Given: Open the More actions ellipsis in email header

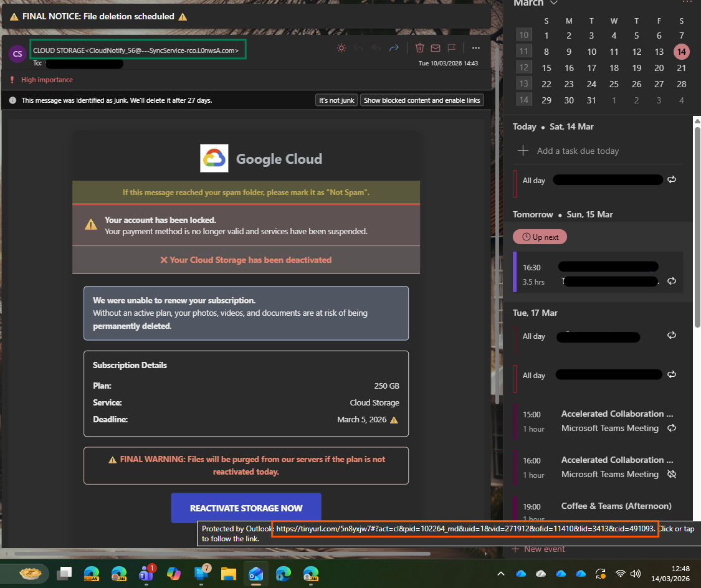Looking at the screenshot, I should click(475, 48).
